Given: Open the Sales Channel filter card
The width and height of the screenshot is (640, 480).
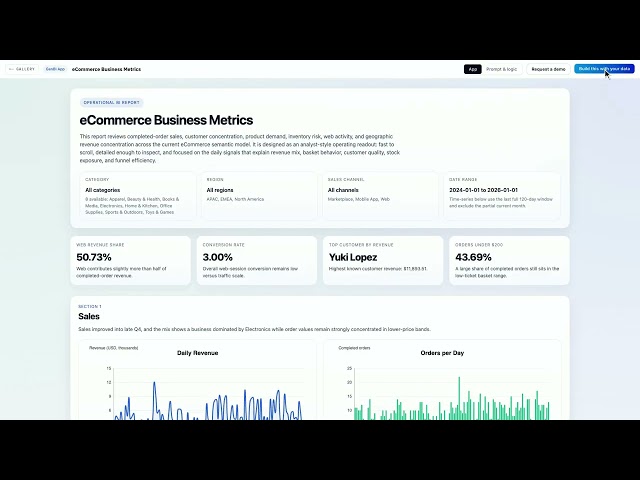Looking at the screenshot, I should pos(380,196).
